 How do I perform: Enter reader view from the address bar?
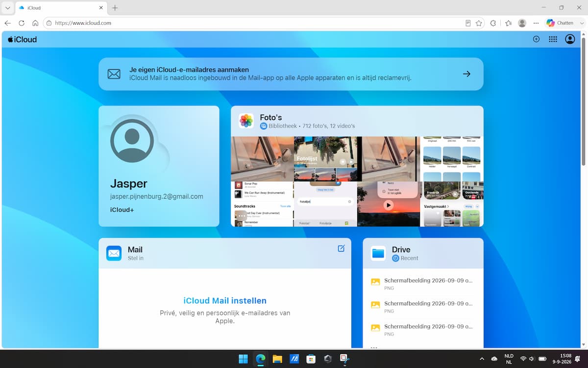(468, 23)
